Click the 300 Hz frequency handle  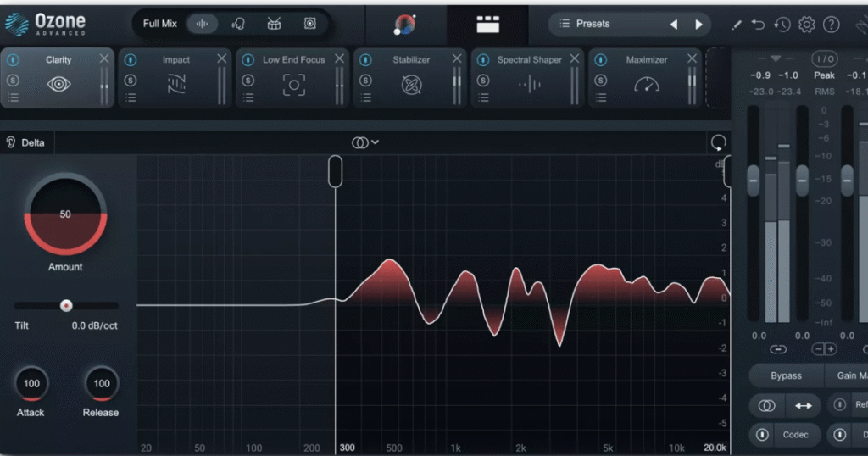coord(335,171)
